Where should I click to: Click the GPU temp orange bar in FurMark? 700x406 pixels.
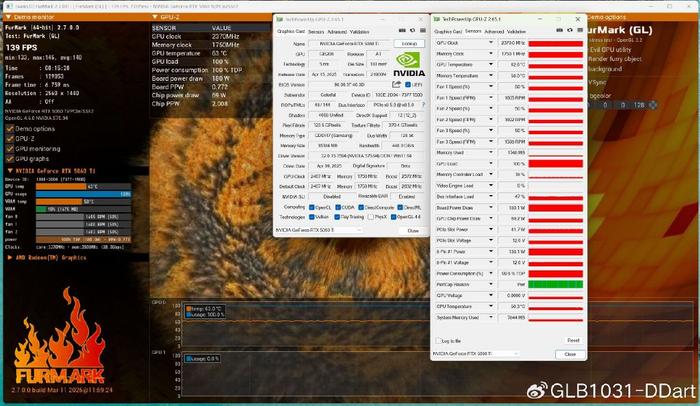point(61,186)
